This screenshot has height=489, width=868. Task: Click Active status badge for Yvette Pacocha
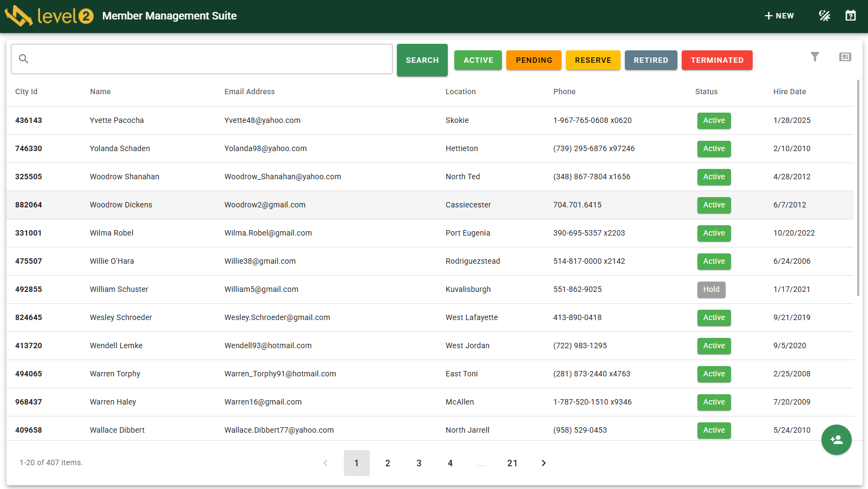pos(714,121)
